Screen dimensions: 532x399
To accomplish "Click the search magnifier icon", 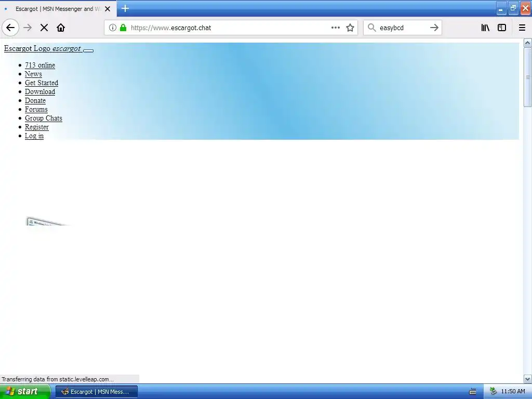I will 372,28.
